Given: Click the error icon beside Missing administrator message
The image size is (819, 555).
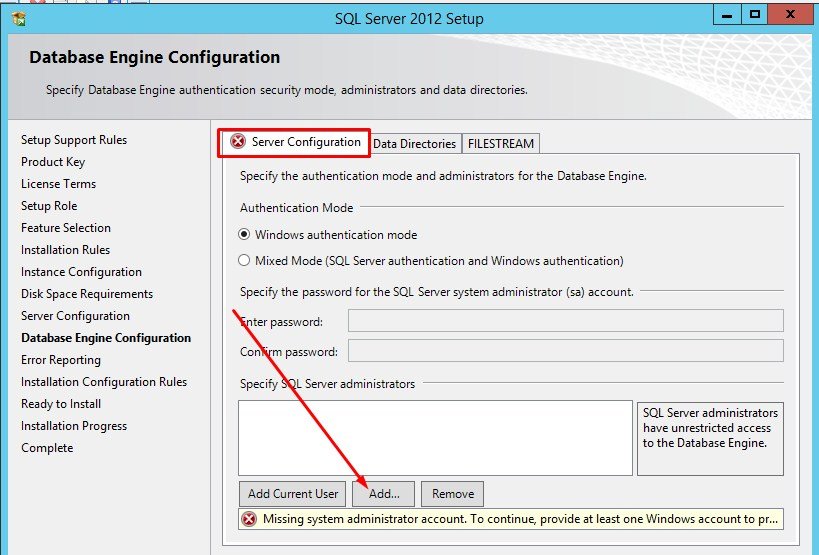Looking at the screenshot, I should coord(249,519).
